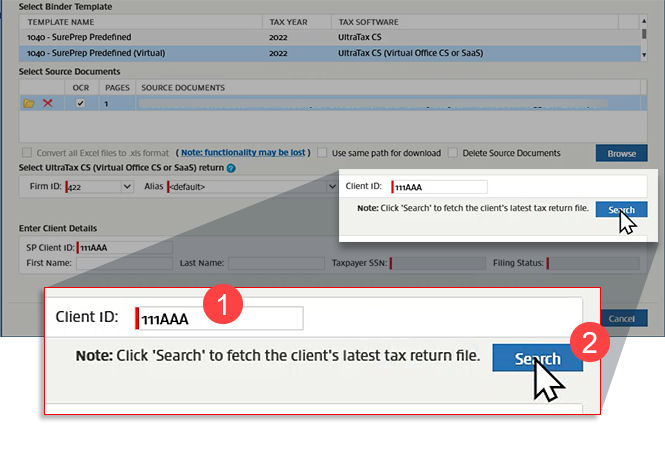Viewport: 665px width, 451px height.
Task: Open the folder icon in source documents row
Action: (x=28, y=103)
